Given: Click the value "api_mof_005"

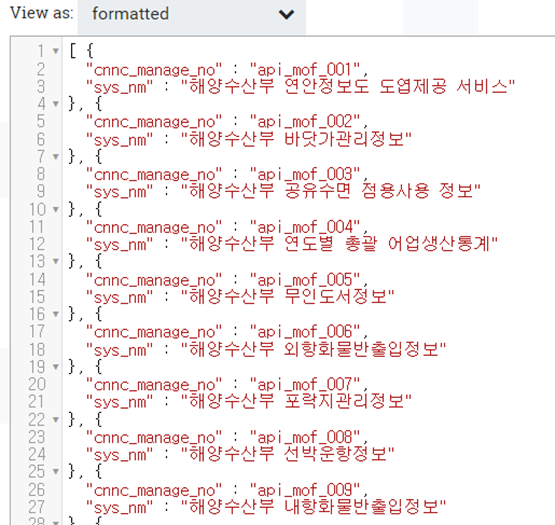Looking at the screenshot, I should (305, 280).
